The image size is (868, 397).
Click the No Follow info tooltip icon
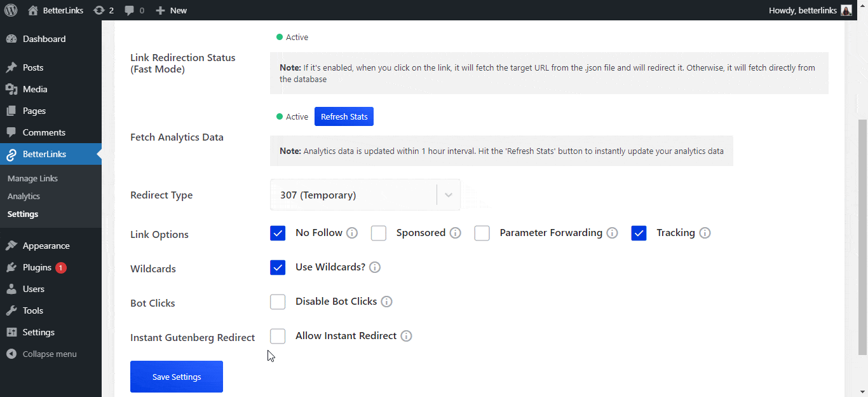pos(354,233)
